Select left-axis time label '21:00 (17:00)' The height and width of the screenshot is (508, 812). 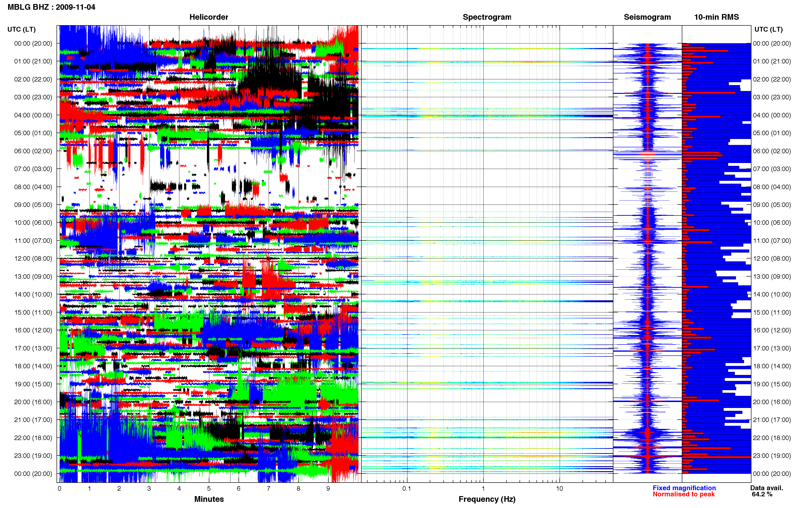pyautogui.click(x=33, y=420)
